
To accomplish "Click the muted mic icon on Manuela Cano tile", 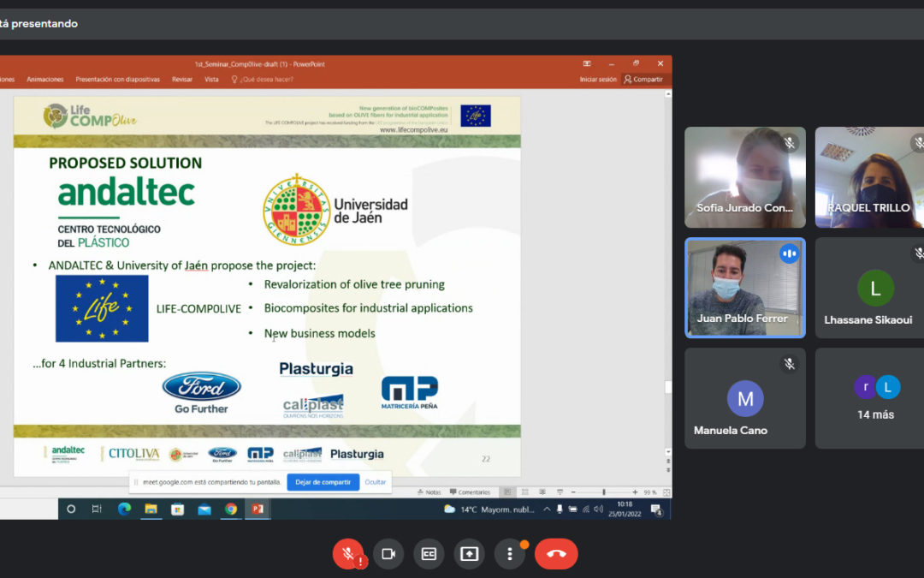I will pos(789,364).
